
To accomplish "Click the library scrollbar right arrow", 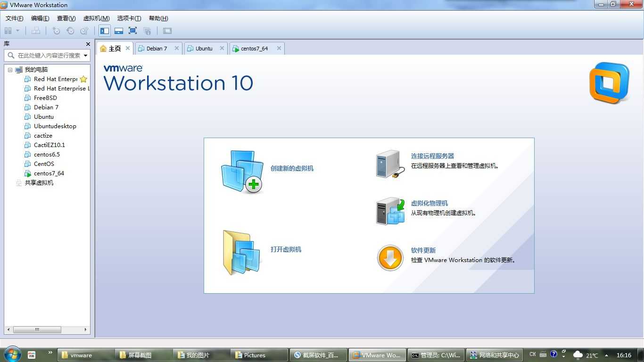I will [85, 329].
